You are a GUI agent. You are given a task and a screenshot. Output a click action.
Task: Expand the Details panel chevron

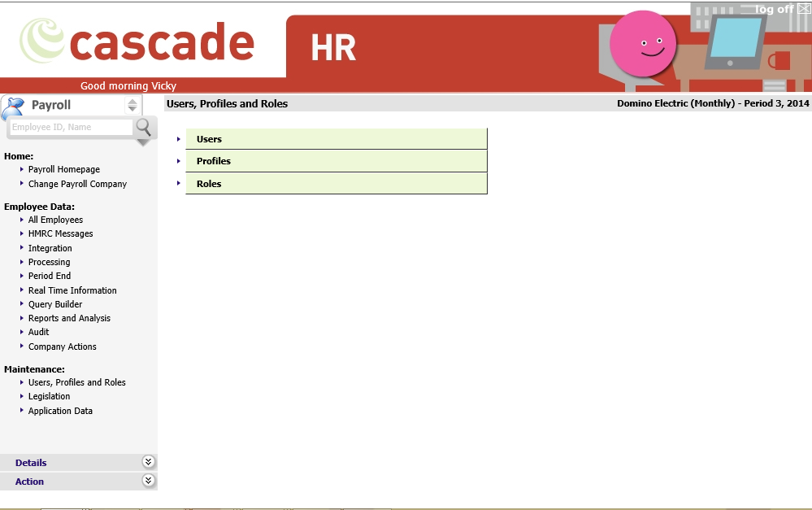coord(148,462)
